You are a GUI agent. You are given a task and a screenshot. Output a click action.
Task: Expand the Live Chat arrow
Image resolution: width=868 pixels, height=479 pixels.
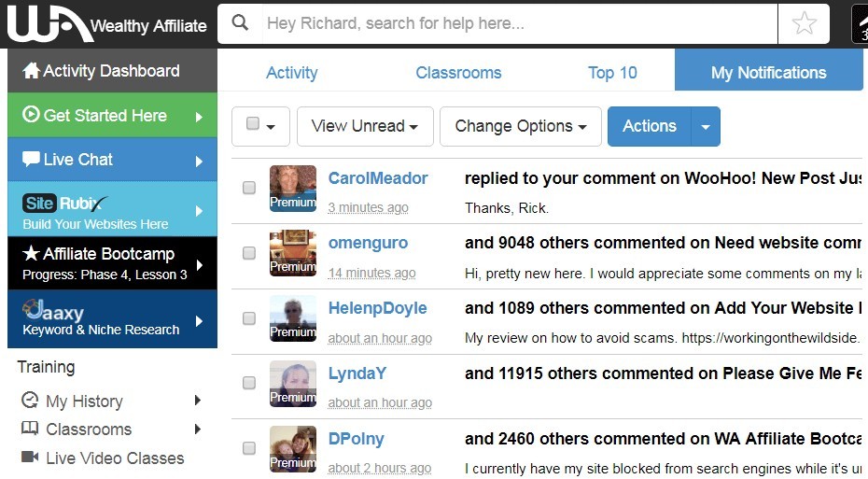(199, 162)
